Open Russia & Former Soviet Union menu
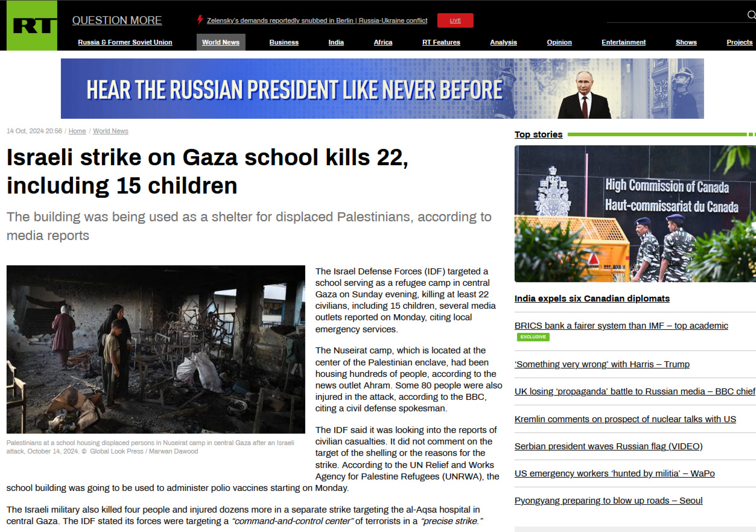The width and height of the screenshot is (756, 532). click(125, 42)
